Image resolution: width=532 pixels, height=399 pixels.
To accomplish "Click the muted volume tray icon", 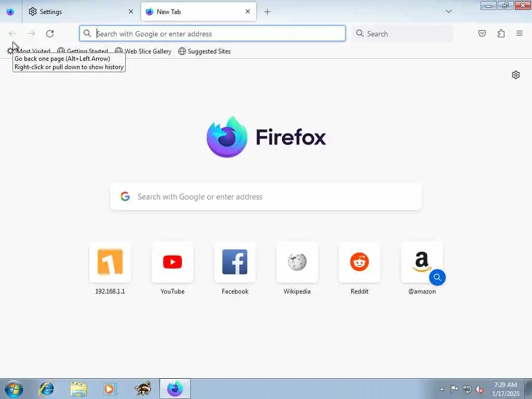I will tap(480, 390).
